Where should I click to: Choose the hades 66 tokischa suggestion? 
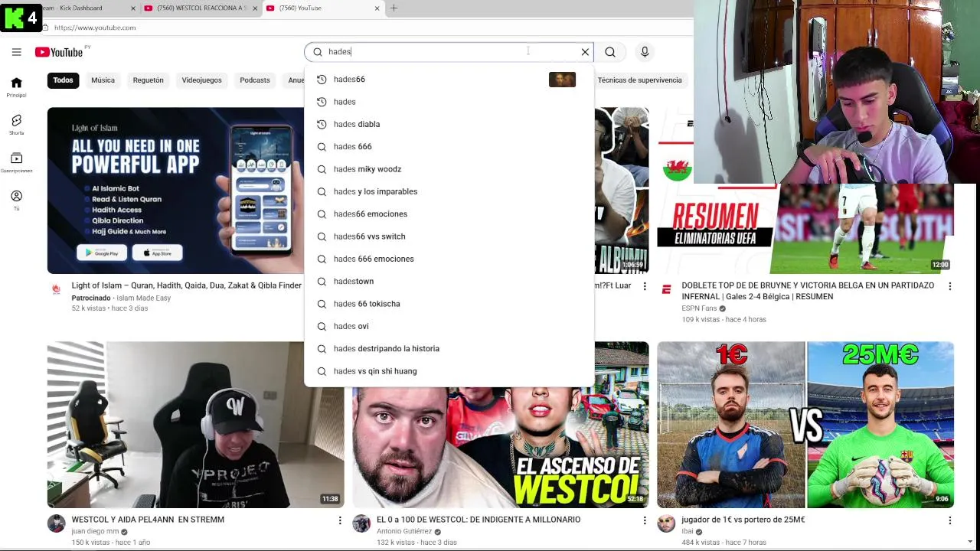click(449, 304)
